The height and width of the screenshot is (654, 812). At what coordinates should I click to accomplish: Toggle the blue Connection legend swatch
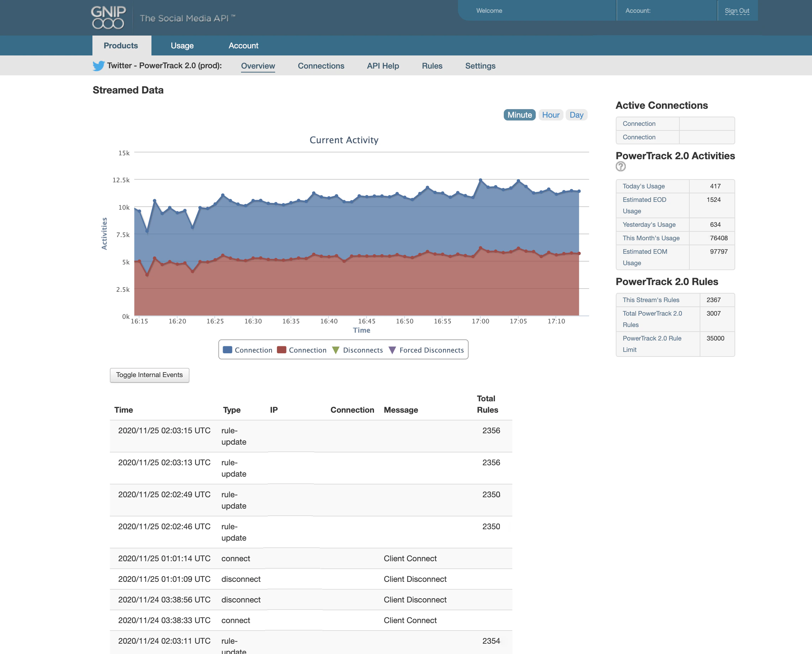pos(228,350)
